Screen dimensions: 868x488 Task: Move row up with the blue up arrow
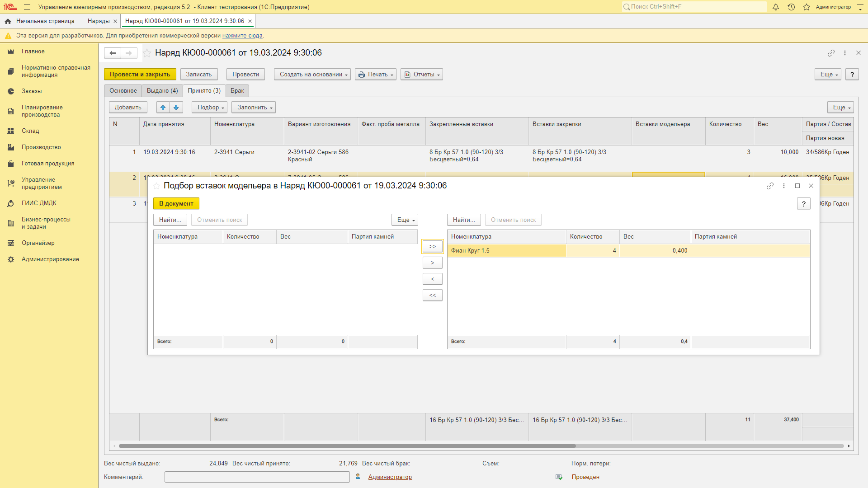[x=163, y=108]
